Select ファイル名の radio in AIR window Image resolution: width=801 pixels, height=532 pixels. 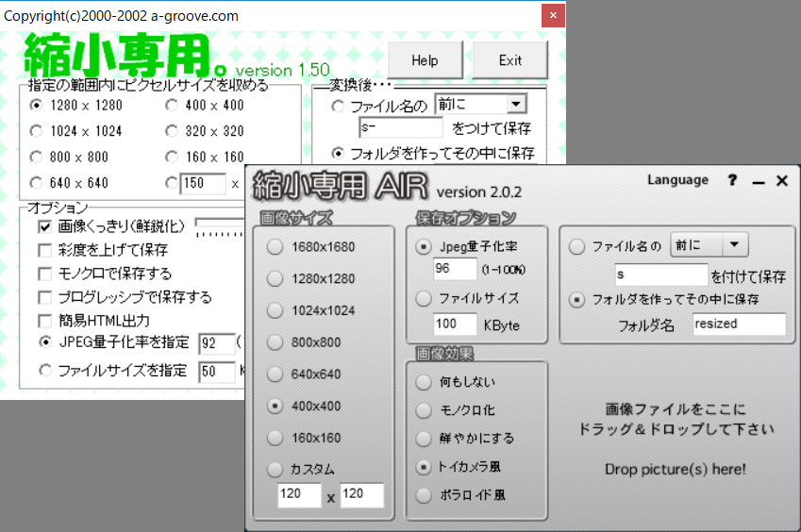(x=576, y=246)
